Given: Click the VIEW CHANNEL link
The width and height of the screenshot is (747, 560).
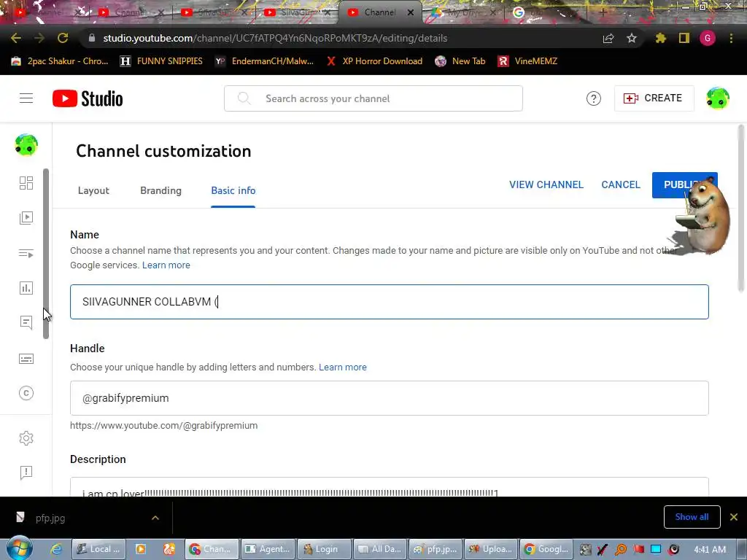Looking at the screenshot, I should tap(546, 184).
